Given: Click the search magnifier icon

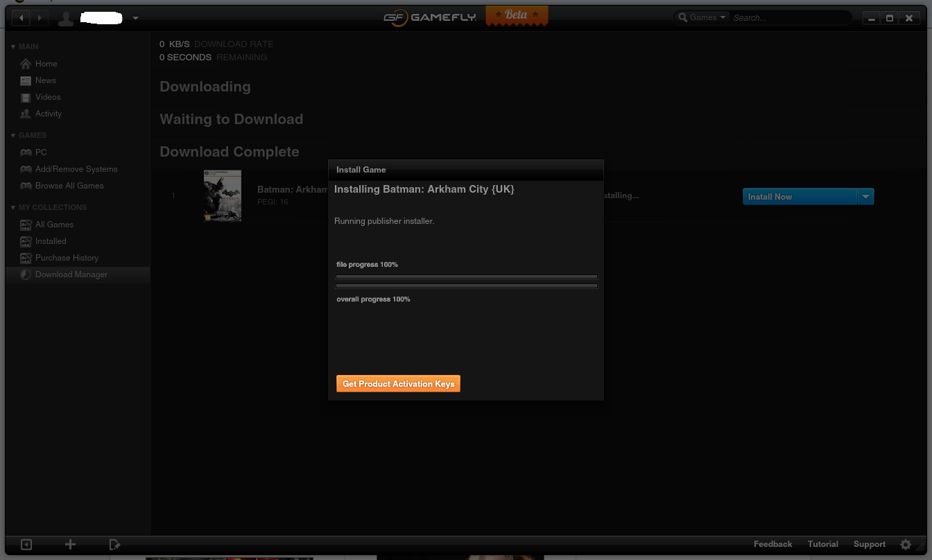Looking at the screenshot, I should point(683,18).
